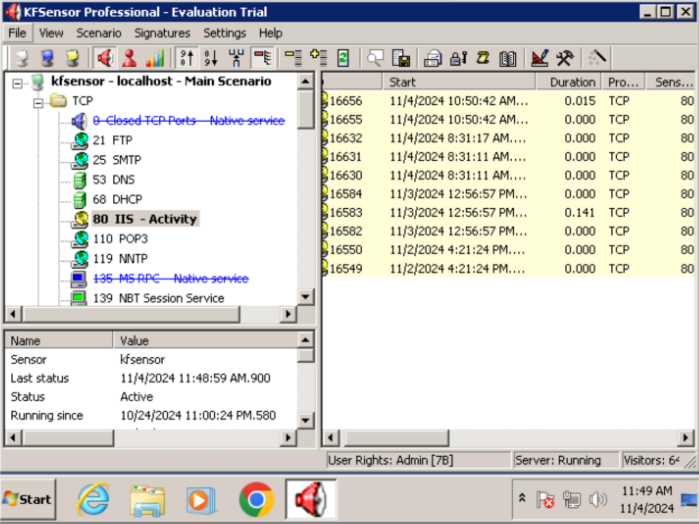
Task: Click the open book icon in toolbar
Action: (x=508, y=58)
